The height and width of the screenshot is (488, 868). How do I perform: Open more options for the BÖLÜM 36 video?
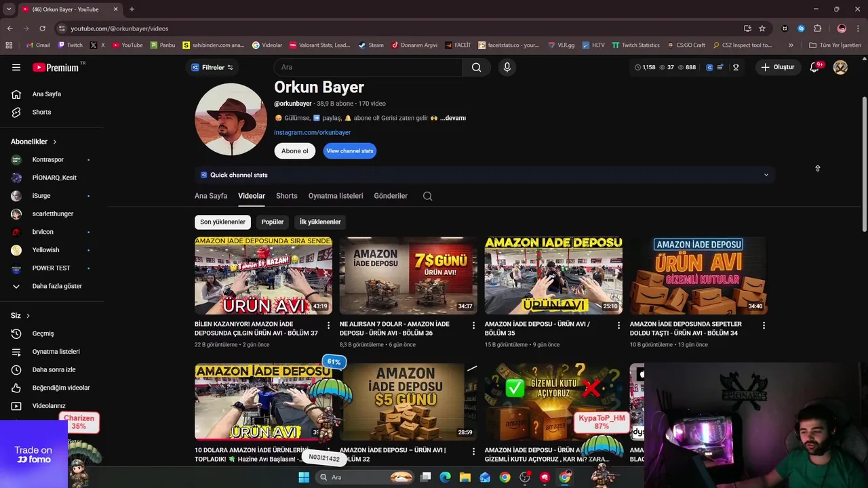[474, 325]
